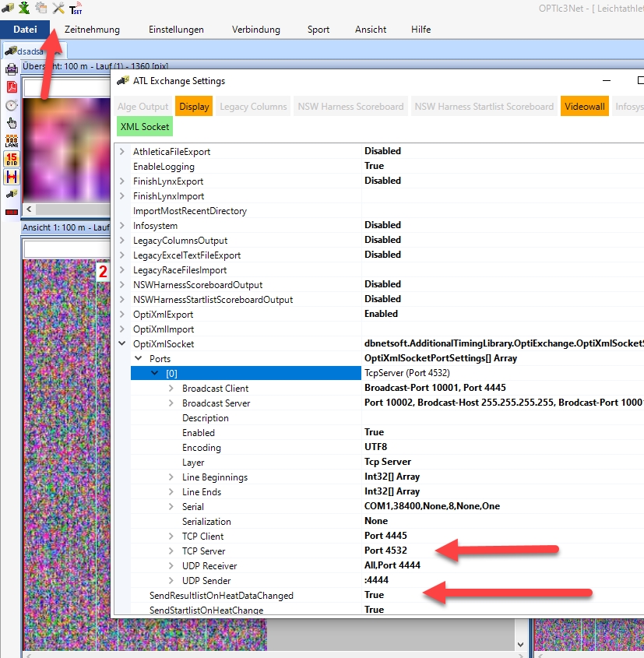Select the EnableLogging property row

click(x=164, y=166)
